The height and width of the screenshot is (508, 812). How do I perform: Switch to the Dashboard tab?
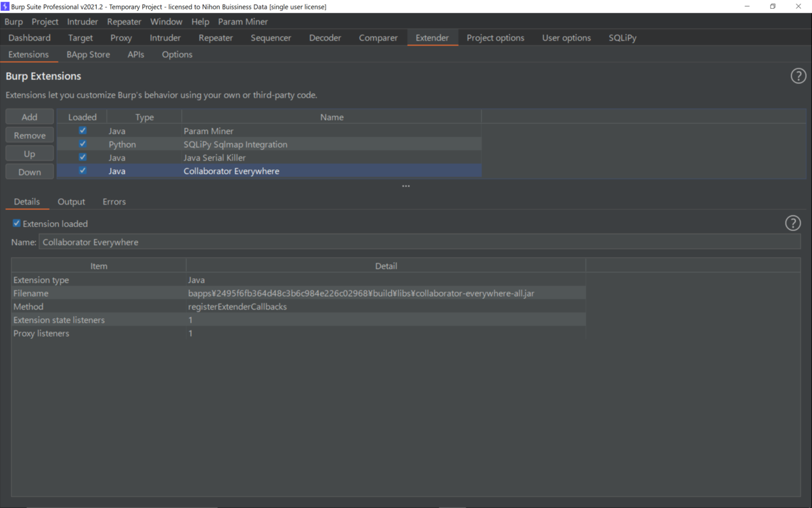30,38
